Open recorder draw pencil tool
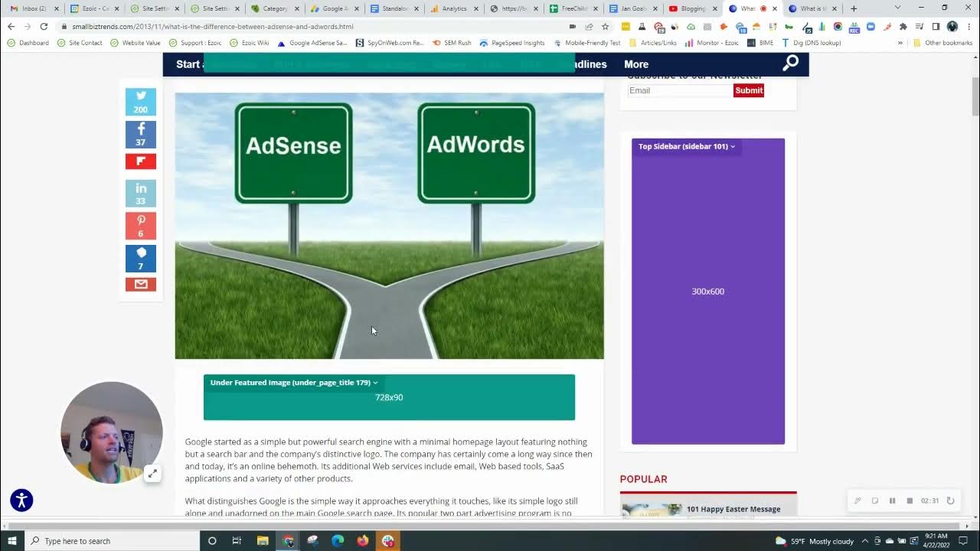The image size is (980, 551). pyautogui.click(x=857, y=500)
